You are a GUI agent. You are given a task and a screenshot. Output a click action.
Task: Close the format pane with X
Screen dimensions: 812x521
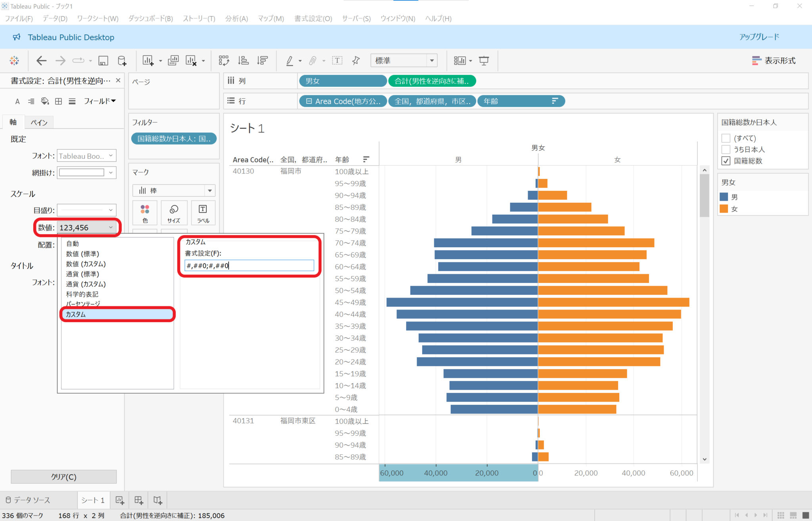click(x=118, y=80)
